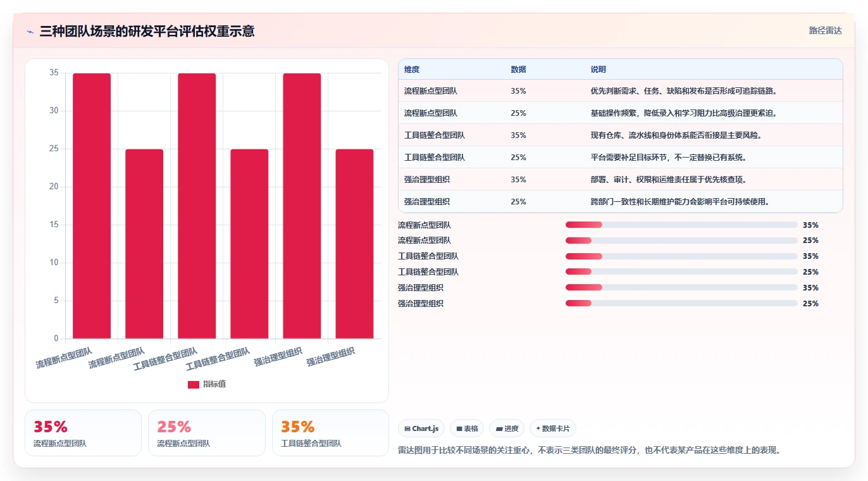Click the 25-value bar for 强治理型组织
This screenshot has width=868, height=481.
[354, 244]
